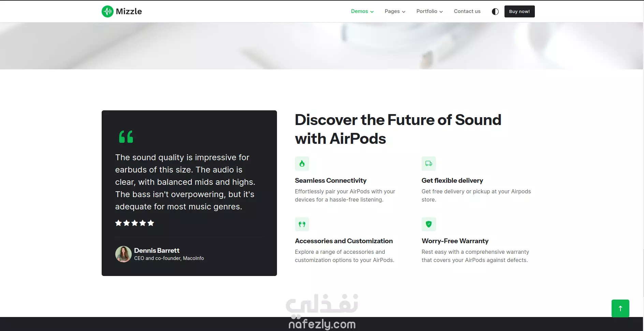
Task: Open the Demos dropdown menu
Action: (362, 11)
